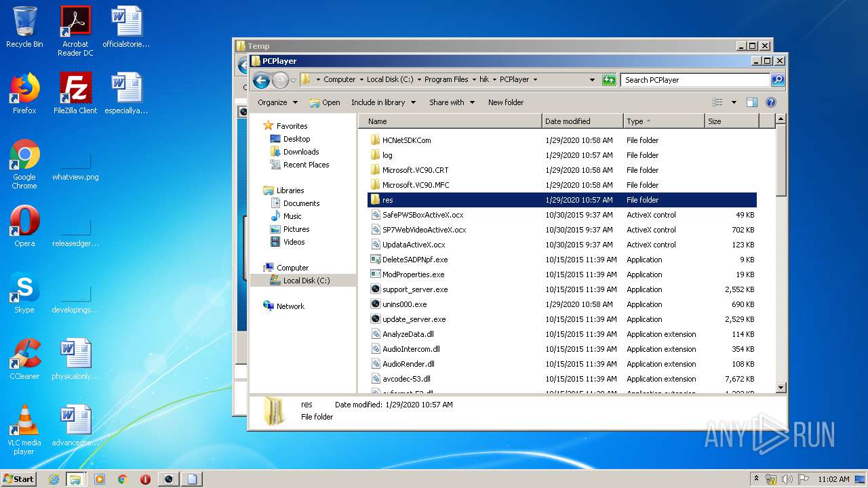Click the Back navigation arrow in PCPlayer
868x488 pixels.
(x=261, y=80)
